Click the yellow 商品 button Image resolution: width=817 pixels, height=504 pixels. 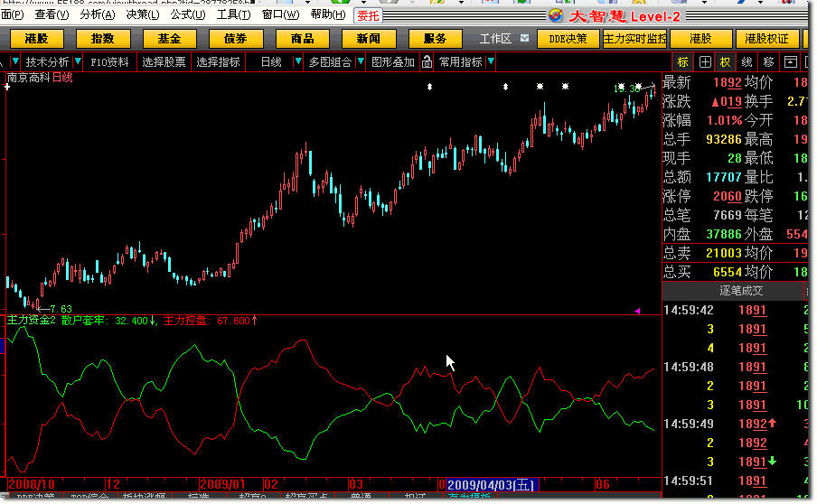(302, 39)
